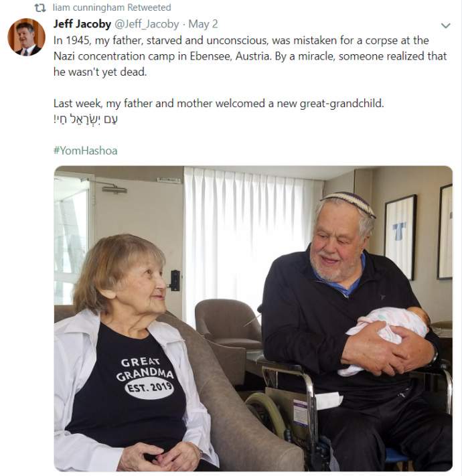Expand the tweet options chevron

[x=445, y=25]
